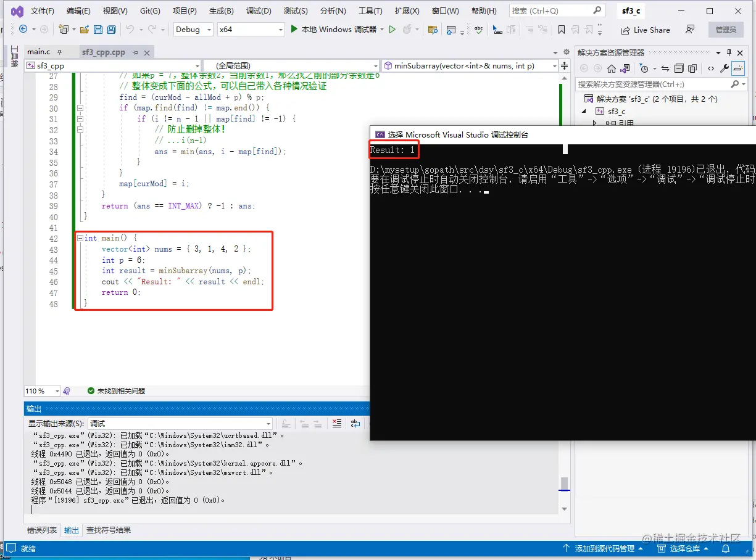The width and height of the screenshot is (756, 560).
Task: Switch views icon in Solution Explorer toolbar
Action: click(625, 68)
